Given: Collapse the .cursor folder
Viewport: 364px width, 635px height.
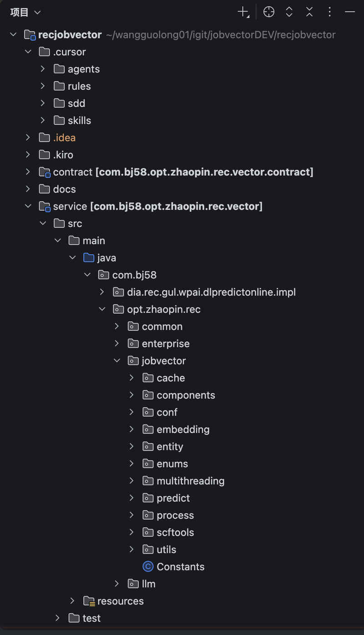Looking at the screenshot, I should coord(28,52).
